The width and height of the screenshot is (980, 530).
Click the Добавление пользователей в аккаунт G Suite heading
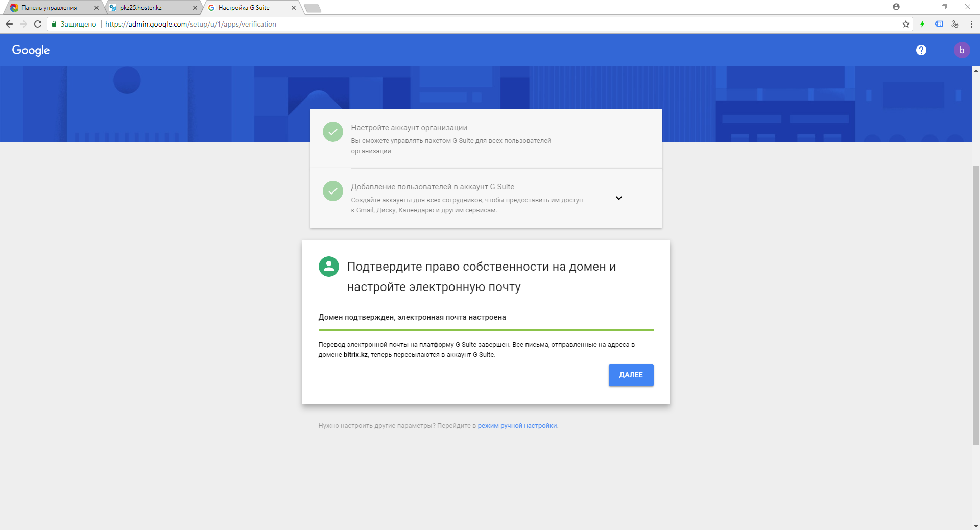click(433, 187)
